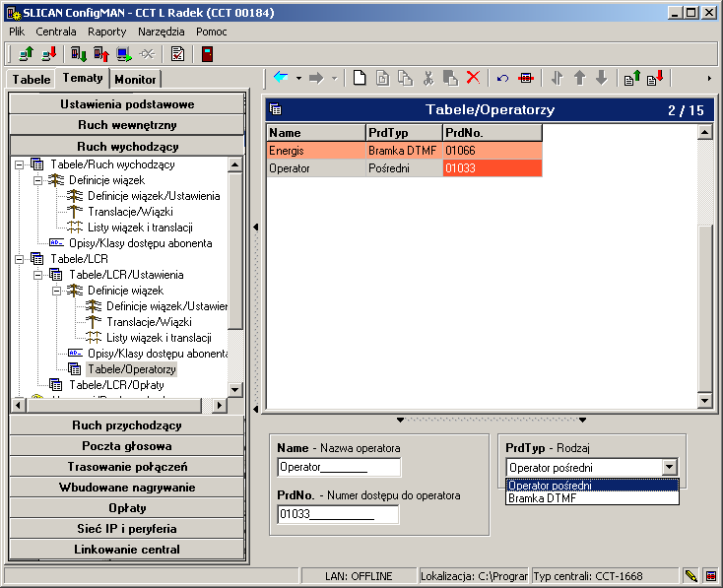The width and height of the screenshot is (723, 588).
Task: Collapse the Tabele/LCR/Ustawienia tree node
Action: [x=37, y=275]
